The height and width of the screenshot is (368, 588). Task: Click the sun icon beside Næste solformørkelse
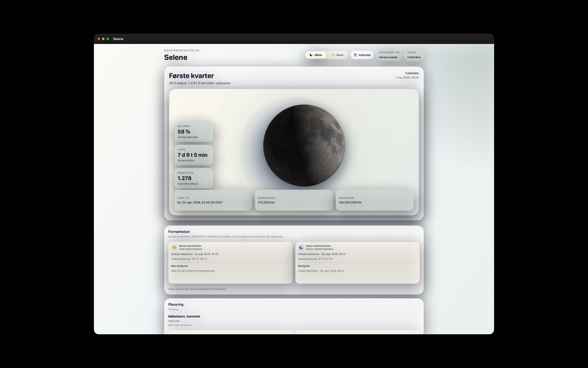pos(174,247)
